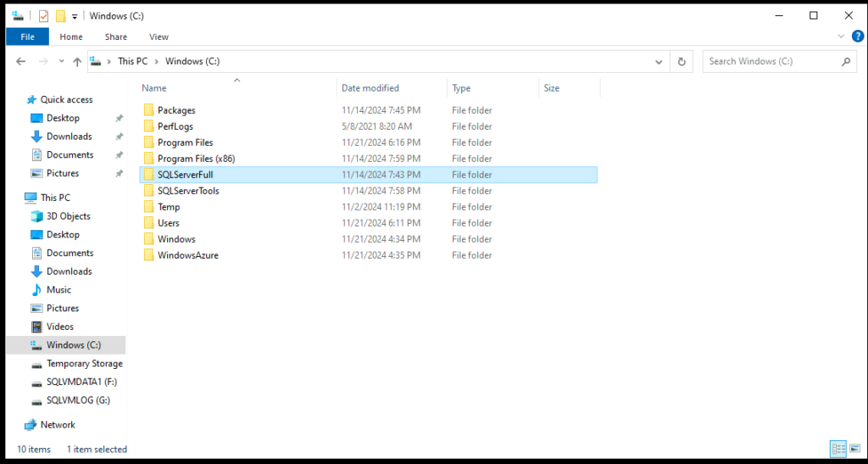
Task: Open 3D Objects in navigation pane
Action: [68, 216]
